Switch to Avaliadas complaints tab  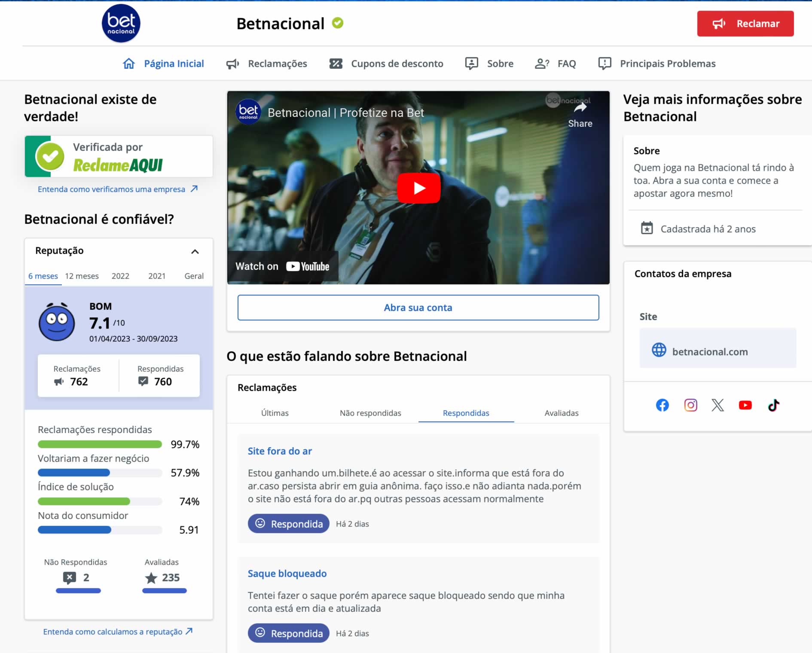point(561,413)
